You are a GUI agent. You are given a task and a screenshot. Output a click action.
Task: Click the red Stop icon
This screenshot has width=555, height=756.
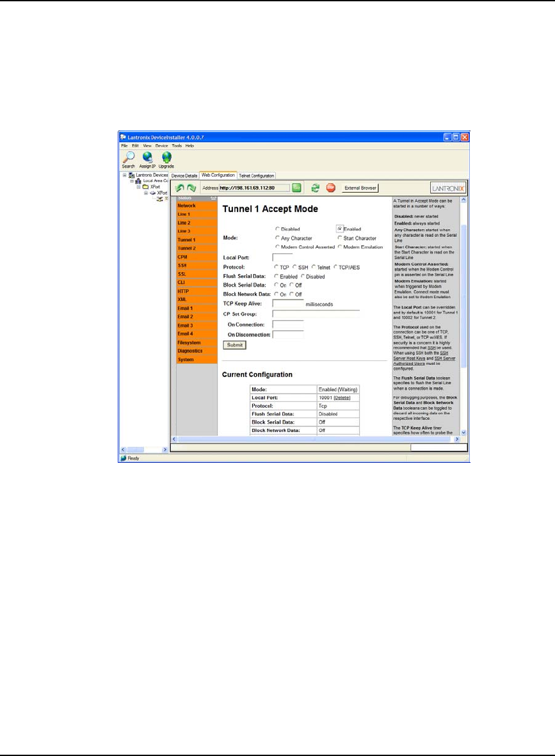331,188
